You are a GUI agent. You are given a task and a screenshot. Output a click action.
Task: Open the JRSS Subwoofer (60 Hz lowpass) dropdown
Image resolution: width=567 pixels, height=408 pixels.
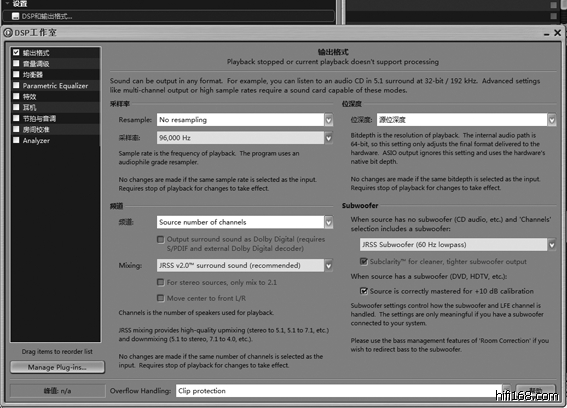pyautogui.click(x=458, y=245)
